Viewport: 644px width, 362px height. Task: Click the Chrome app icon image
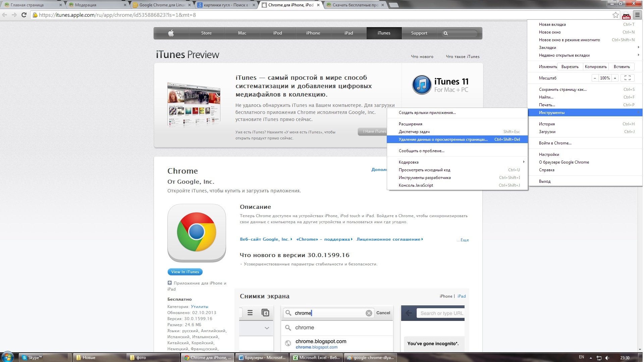click(x=197, y=233)
